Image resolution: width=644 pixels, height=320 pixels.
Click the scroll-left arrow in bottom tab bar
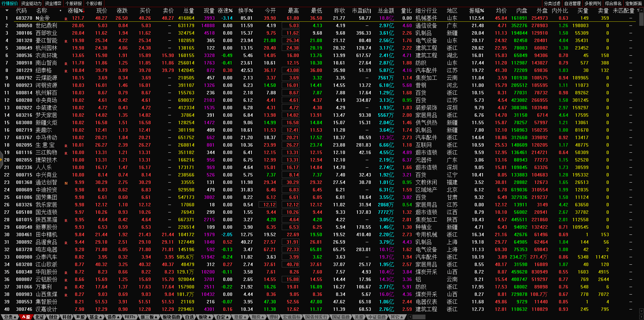point(410,317)
